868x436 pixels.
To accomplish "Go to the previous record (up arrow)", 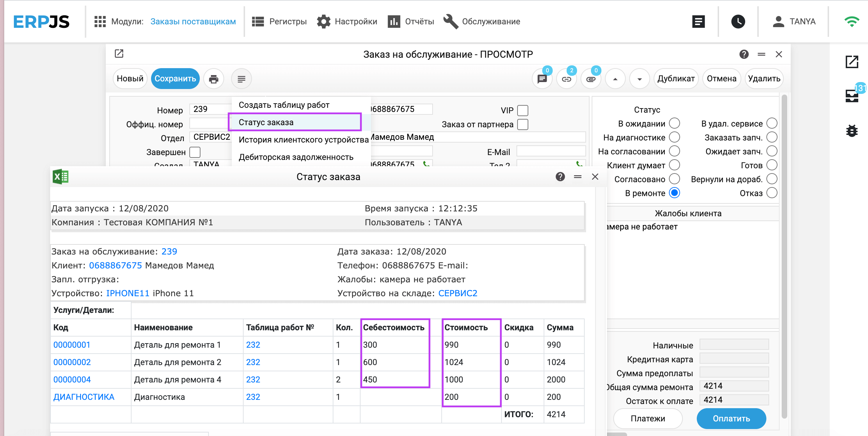I will pyautogui.click(x=615, y=79).
